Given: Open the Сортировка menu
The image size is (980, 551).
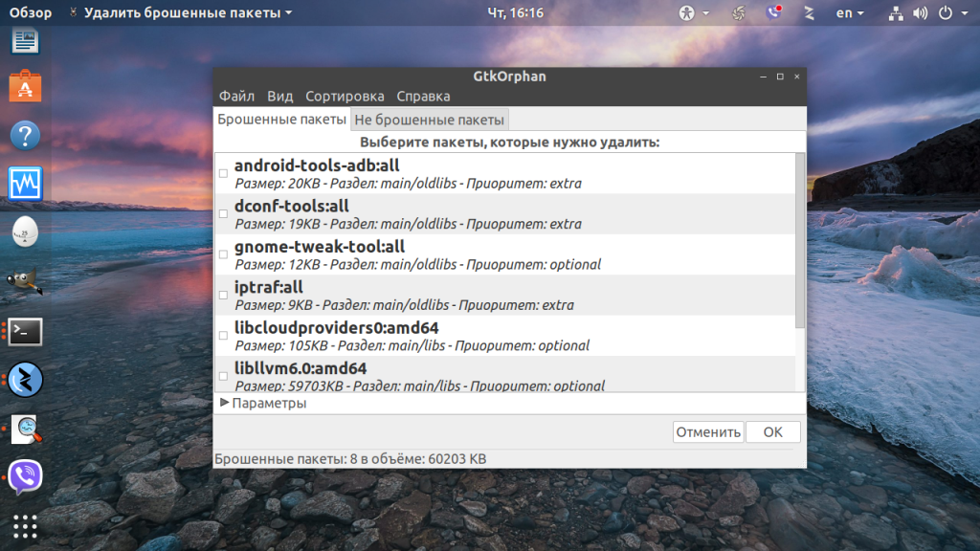Looking at the screenshot, I should 345,97.
